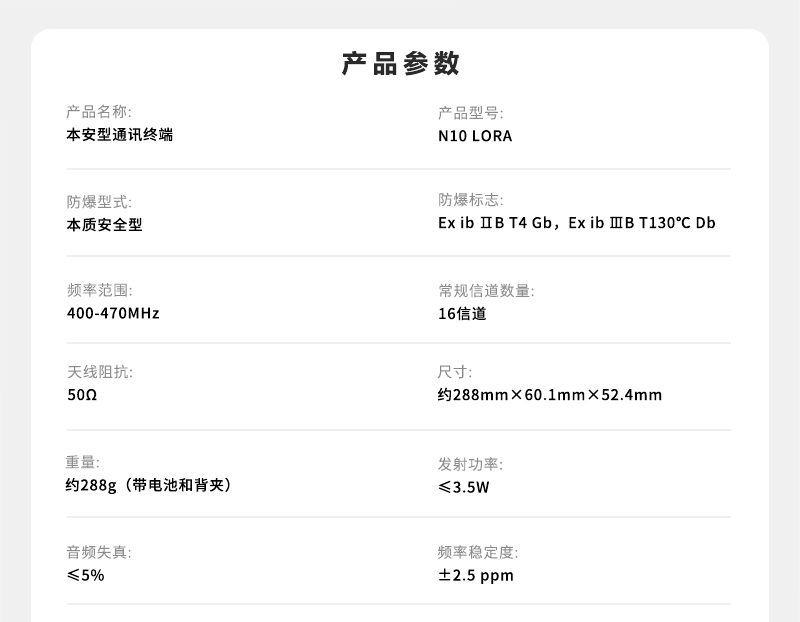The width and height of the screenshot is (800, 622).
Task: Click the 频率范围 label
Action: 98,291
